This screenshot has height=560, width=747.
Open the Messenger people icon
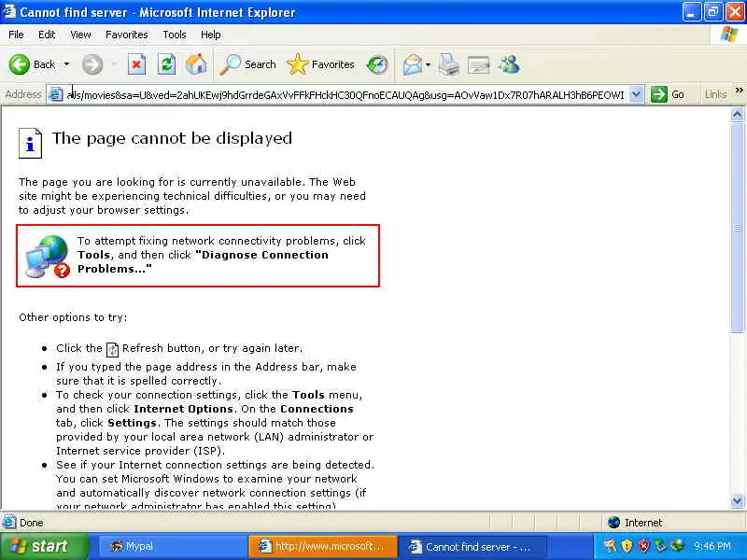click(509, 64)
